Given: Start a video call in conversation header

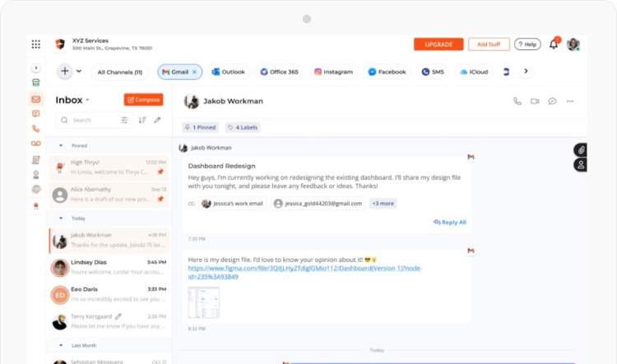Looking at the screenshot, I should click(535, 102).
